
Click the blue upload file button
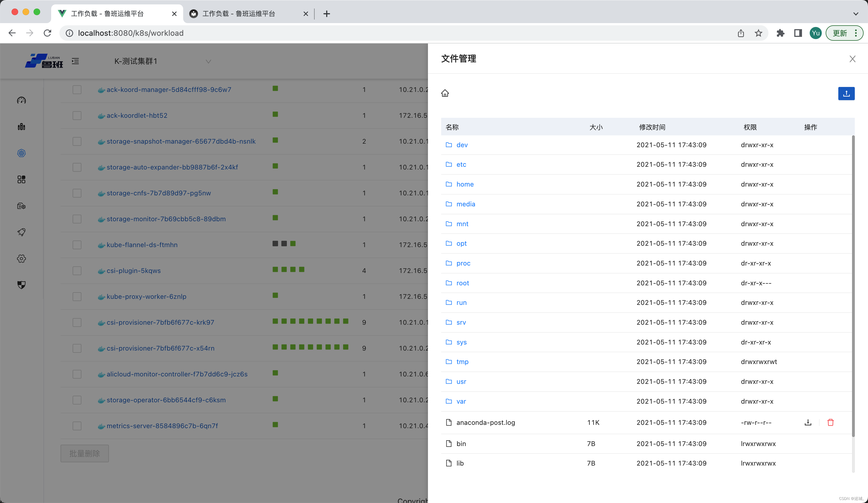coord(846,93)
